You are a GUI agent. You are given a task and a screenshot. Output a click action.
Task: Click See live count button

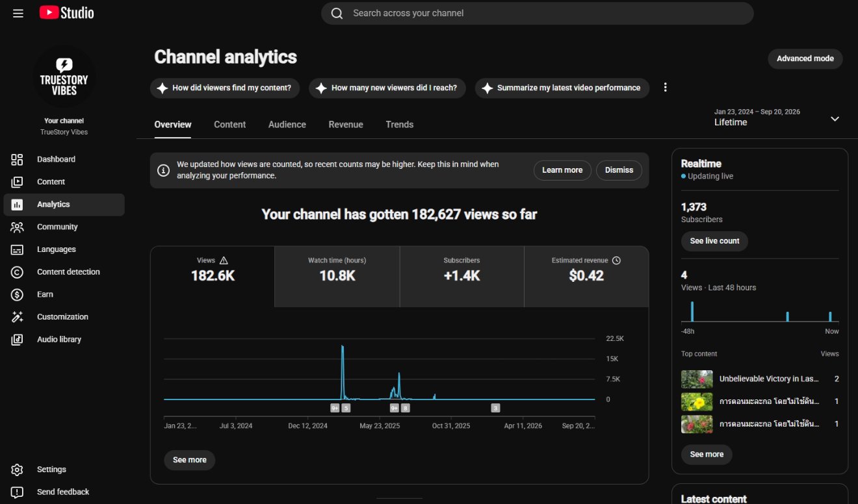714,241
